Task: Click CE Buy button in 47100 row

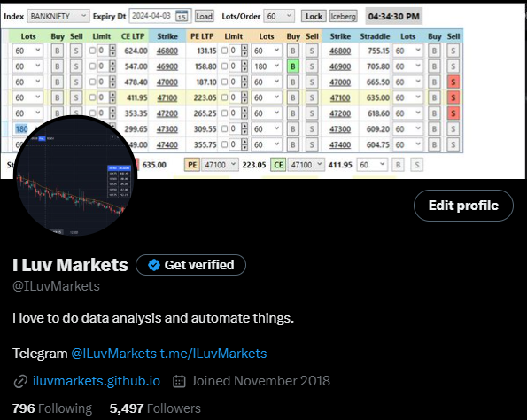Action: click(58, 97)
